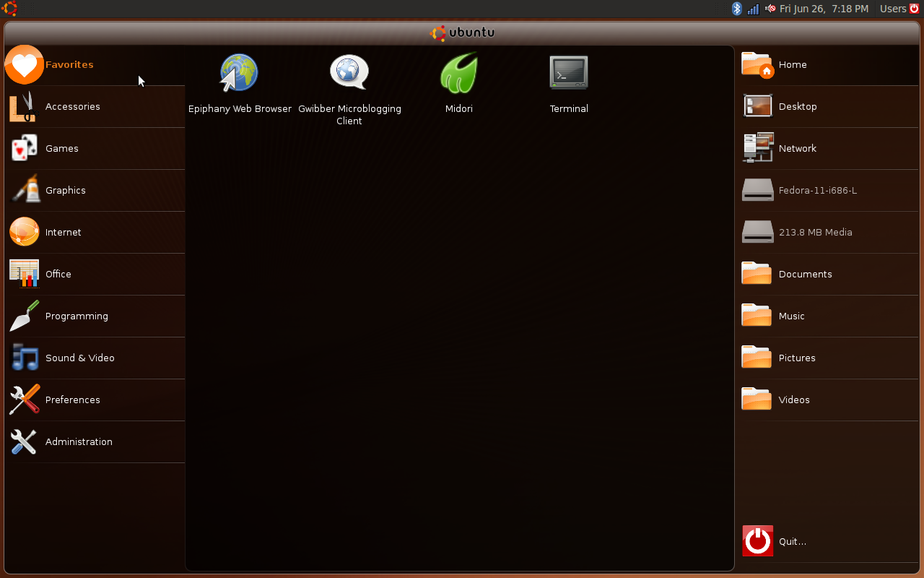The height and width of the screenshot is (578, 924).
Task: Click the Pictures folder icon
Action: (x=757, y=357)
